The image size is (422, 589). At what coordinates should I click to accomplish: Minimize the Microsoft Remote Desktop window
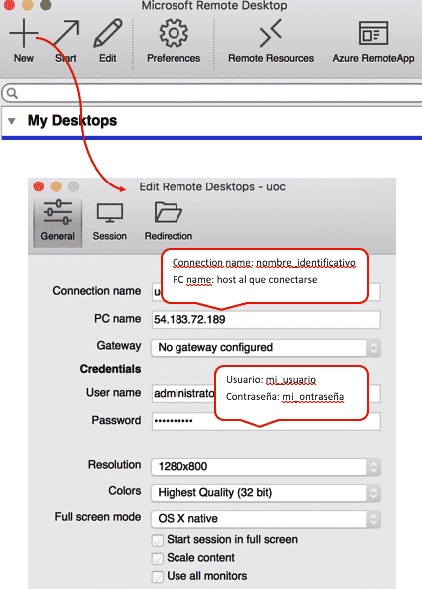tap(27, 5)
